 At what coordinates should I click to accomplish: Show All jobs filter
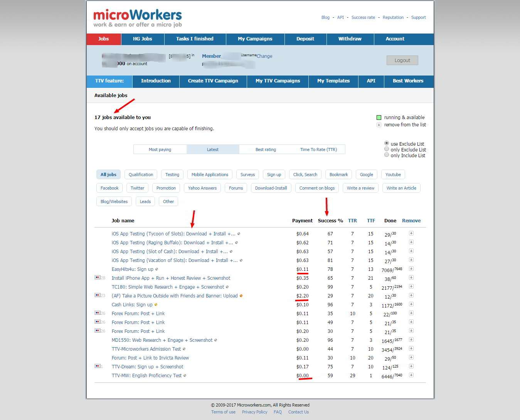click(108, 175)
